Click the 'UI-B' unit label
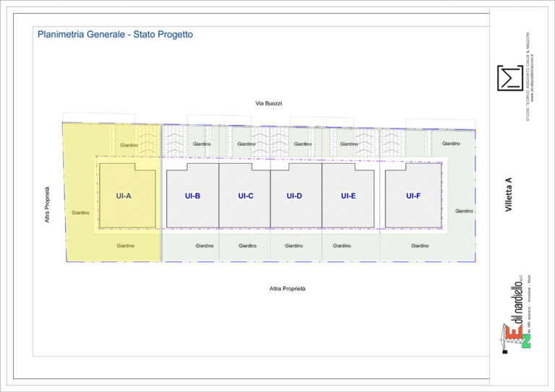555x392 pixels. (x=192, y=196)
